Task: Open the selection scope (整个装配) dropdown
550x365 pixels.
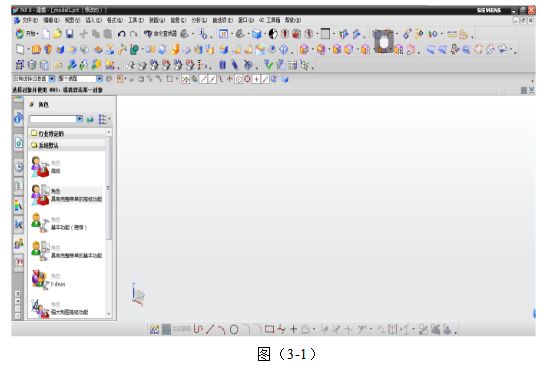Action: point(99,79)
